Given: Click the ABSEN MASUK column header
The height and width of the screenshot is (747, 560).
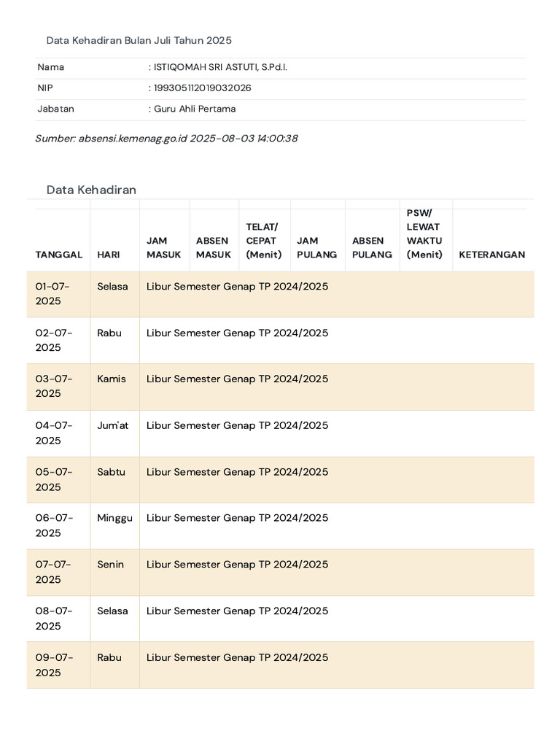Looking at the screenshot, I should (213, 248).
